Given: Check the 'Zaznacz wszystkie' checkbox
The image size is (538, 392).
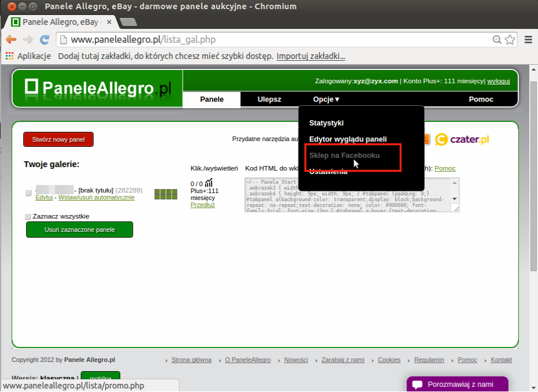Looking at the screenshot, I should pyautogui.click(x=28, y=217).
